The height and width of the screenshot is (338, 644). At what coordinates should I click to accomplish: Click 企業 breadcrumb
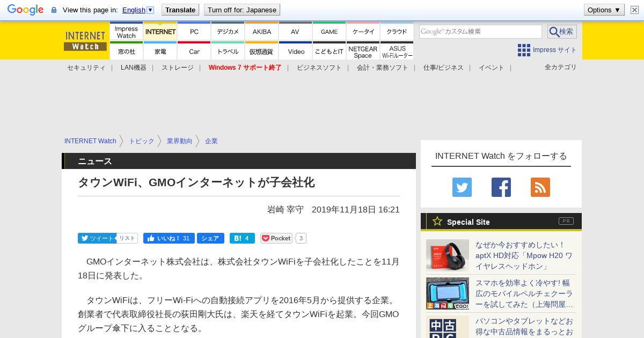211,141
